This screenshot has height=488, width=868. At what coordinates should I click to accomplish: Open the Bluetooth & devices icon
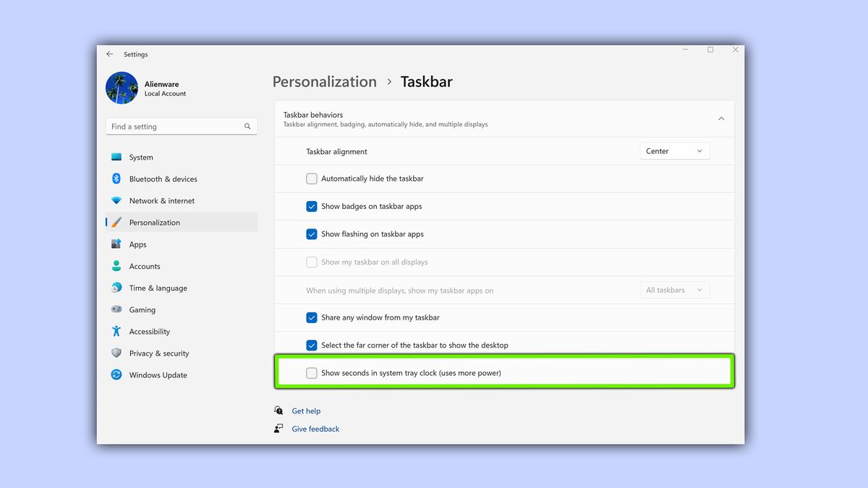click(x=116, y=179)
